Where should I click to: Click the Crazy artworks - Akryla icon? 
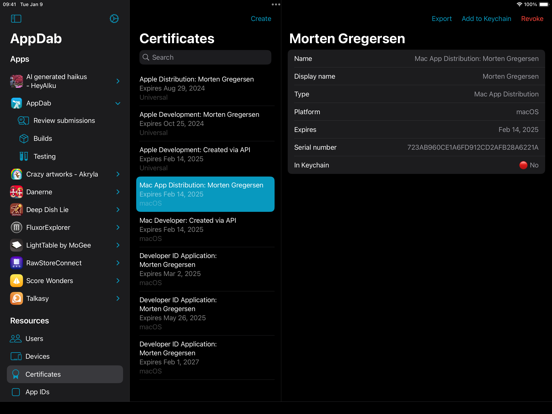pyautogui.click(x=17, y=174)
